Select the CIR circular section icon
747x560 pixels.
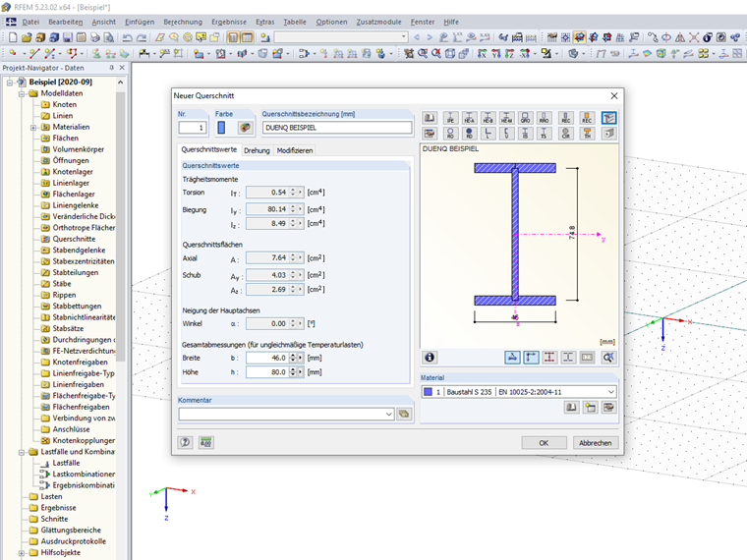point(565,134)
